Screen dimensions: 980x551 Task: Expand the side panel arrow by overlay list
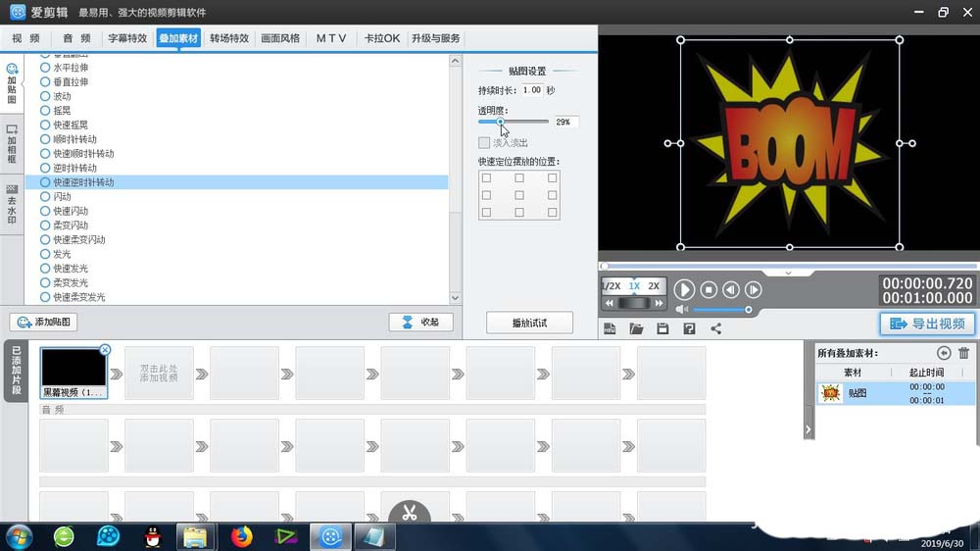click(808, 429)
